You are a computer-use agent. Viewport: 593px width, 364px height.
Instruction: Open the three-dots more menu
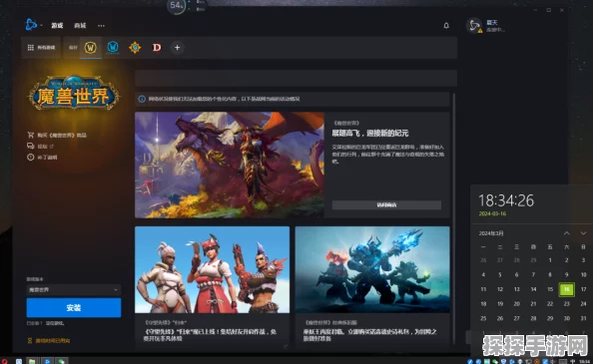pyautogui.click(x=101, y=26)
